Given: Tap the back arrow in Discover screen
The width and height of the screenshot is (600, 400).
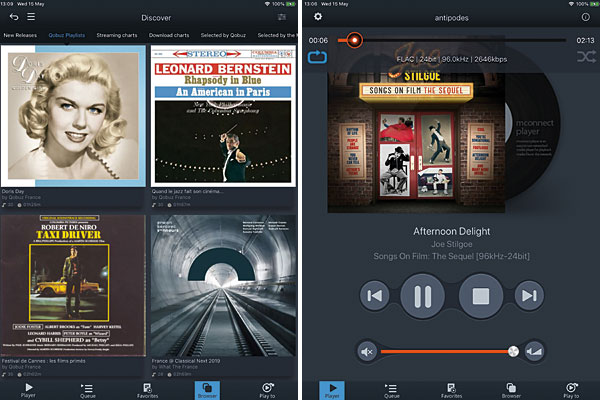Looking at the screenshot, I should 14,17.
